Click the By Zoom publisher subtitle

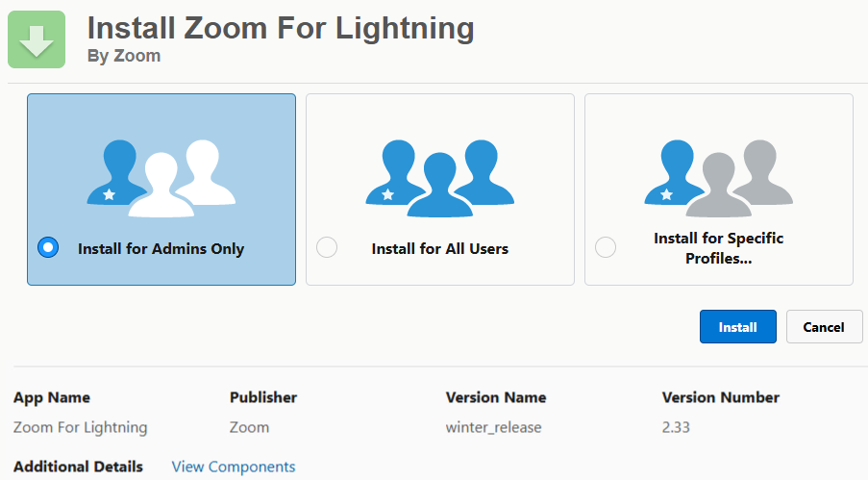point(124,56)
